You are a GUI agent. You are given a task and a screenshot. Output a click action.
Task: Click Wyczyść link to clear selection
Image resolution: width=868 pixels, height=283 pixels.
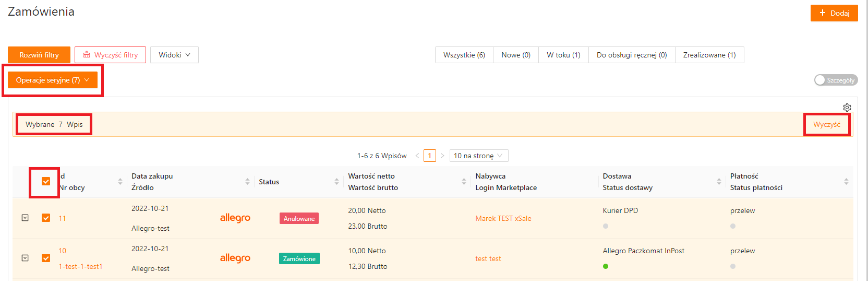(826, 124)
